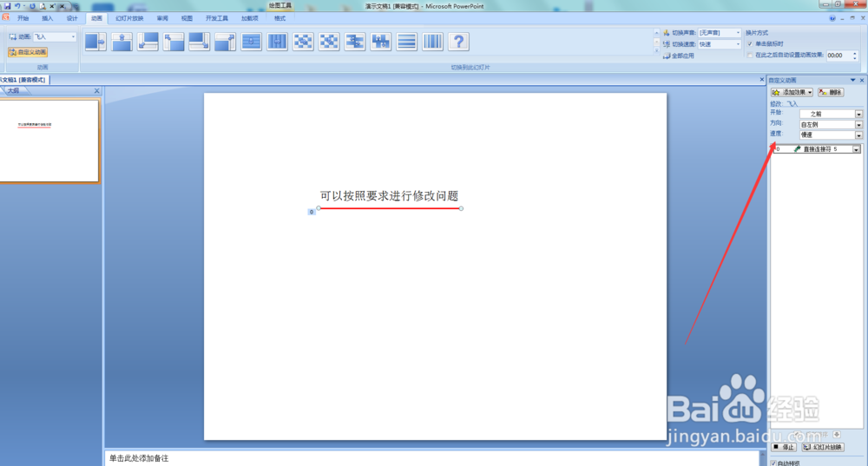Click the slide text 可以按照要求进行修改问题

389,196
